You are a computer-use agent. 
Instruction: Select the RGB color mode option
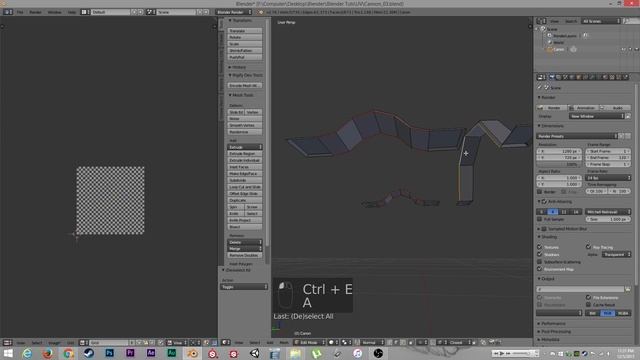608,313
